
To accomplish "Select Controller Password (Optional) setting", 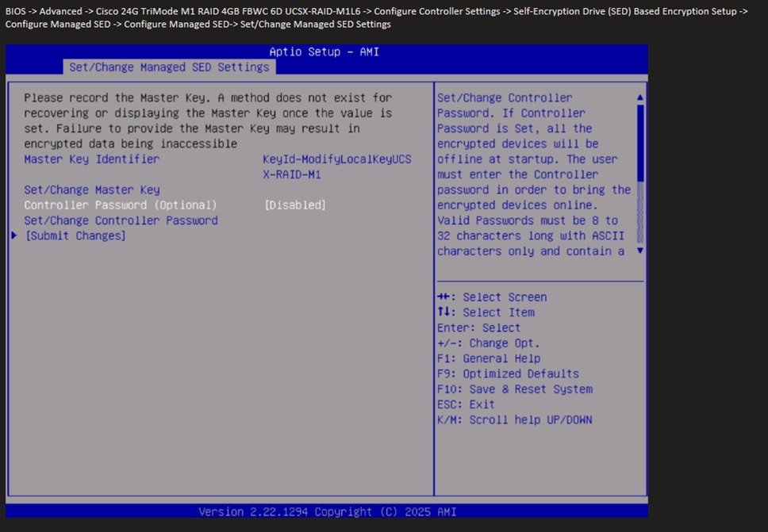I will (121, 205).
